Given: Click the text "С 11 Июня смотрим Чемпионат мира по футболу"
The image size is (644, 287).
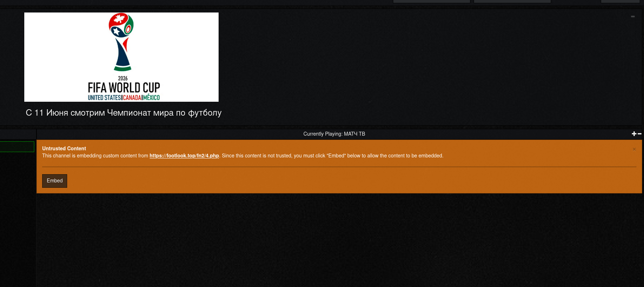Looking at the screenshot, I should click(124, 113).
